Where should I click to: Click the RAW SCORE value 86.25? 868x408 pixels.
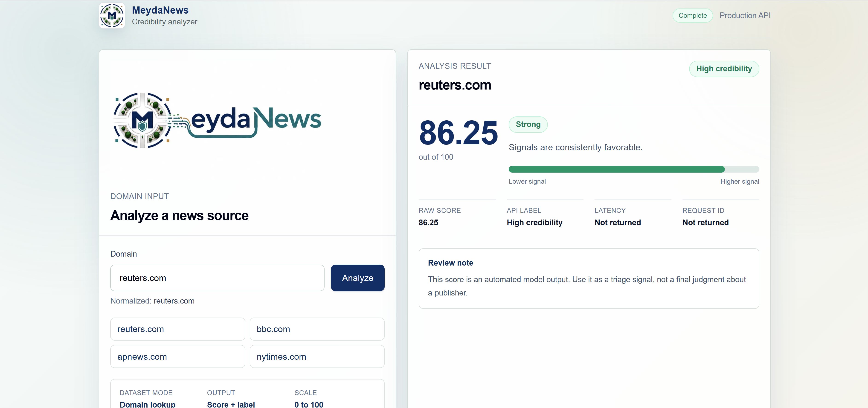point(428,222)
